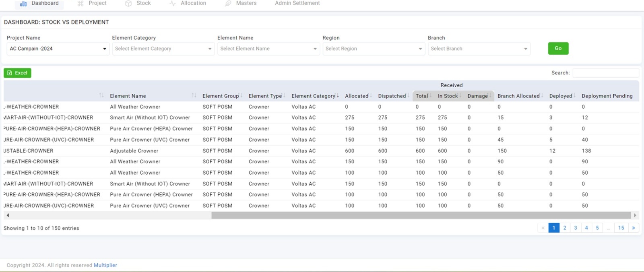
Task: Click the Search input field
Action: click(605, 73)
